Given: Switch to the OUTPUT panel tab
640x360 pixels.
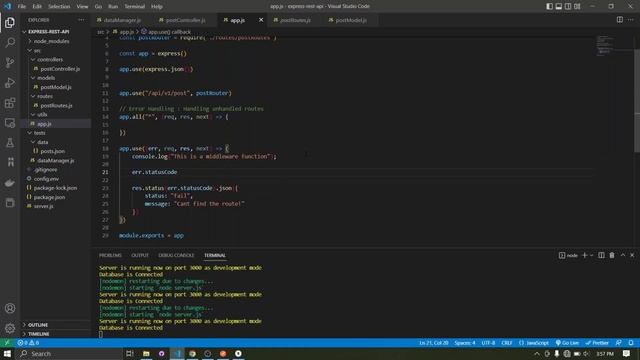Looking at the screenshot, I should pyautogui.click(x=140, y=255).
